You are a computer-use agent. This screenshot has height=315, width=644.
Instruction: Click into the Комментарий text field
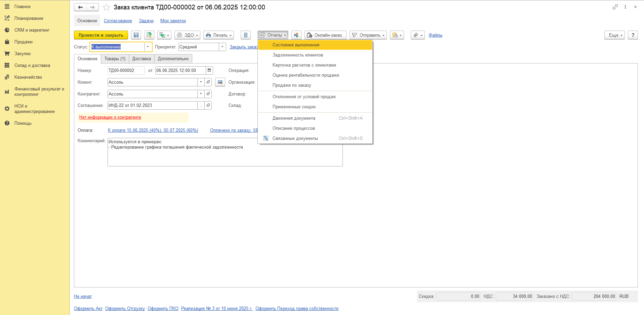point(225,152)
